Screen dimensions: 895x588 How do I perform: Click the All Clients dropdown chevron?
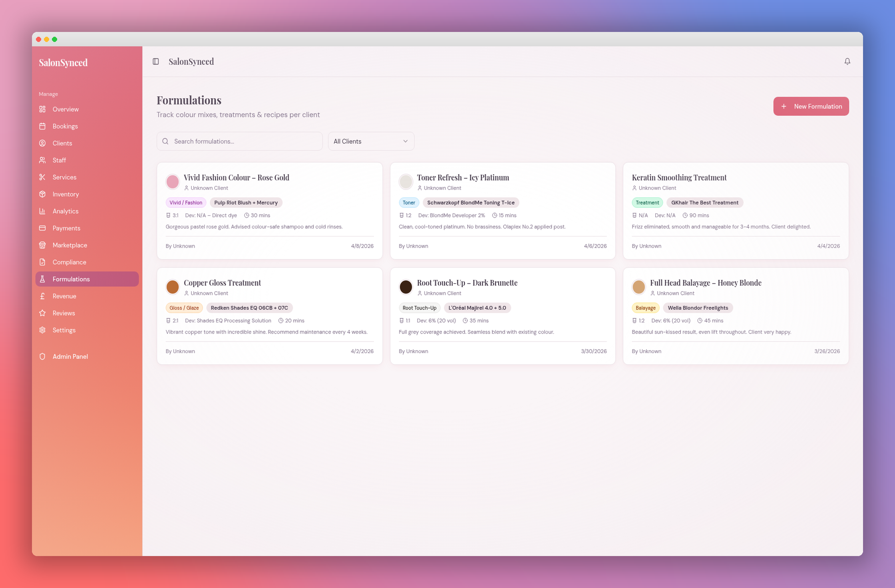[x=405, y=141]
